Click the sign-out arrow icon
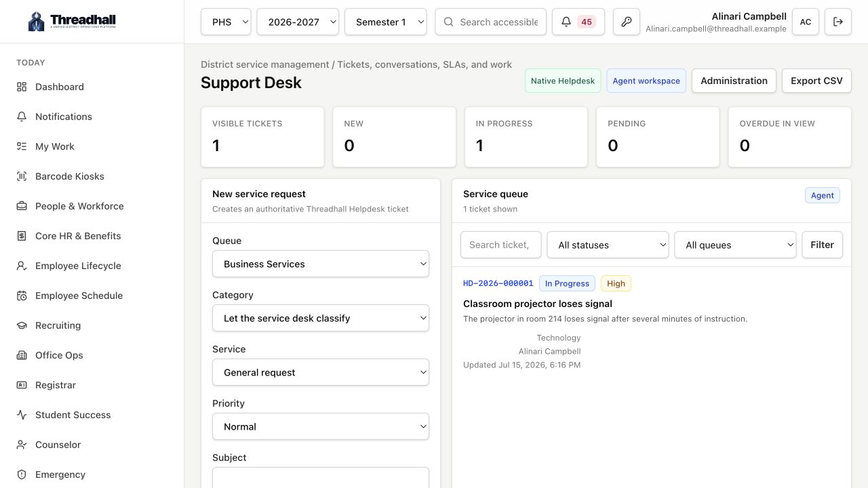Image resolution: width=868 pixels, height=488 pixels. [x=838, y=22]
